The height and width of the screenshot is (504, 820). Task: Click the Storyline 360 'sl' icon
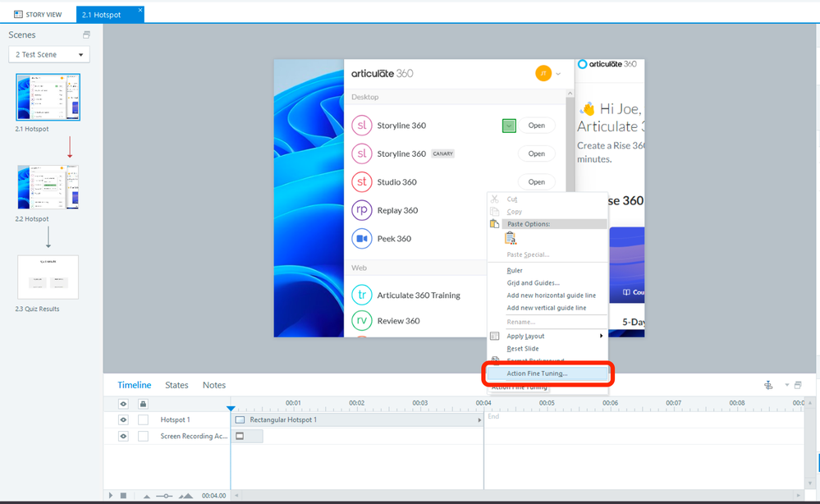361,126
